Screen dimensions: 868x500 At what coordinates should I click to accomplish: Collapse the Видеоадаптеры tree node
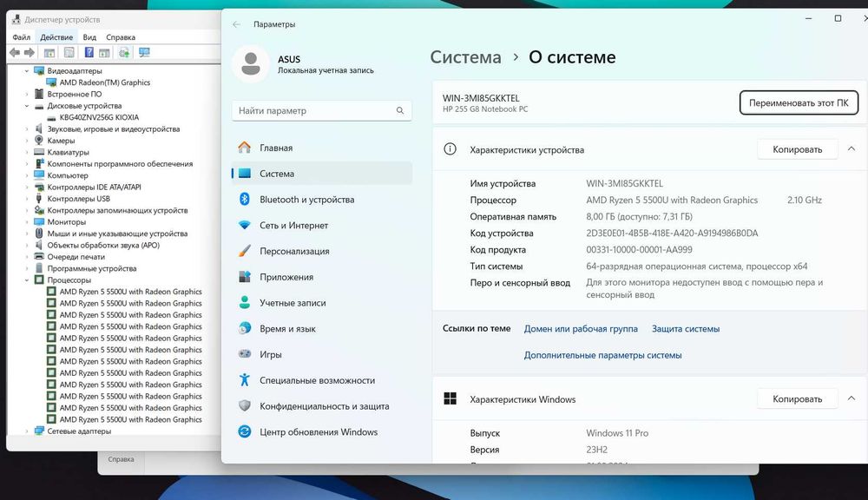pyautogui.click(x=26, y=71)
